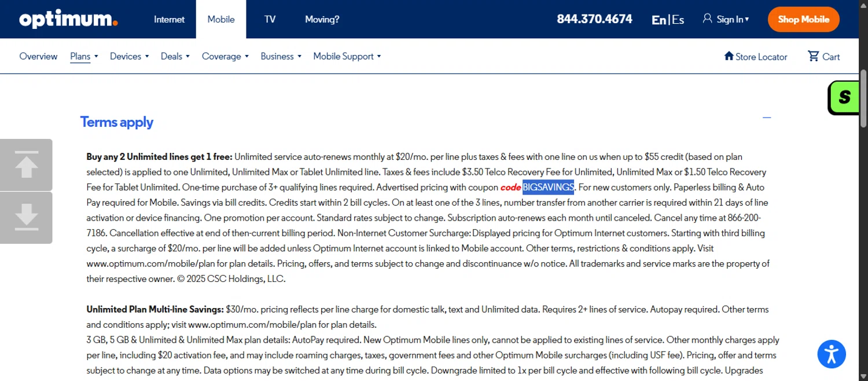Viewport: 868px width, 381px height.
Task: Click the Terms apply heading
Action: pyautogui.click(x=117, y=122)
